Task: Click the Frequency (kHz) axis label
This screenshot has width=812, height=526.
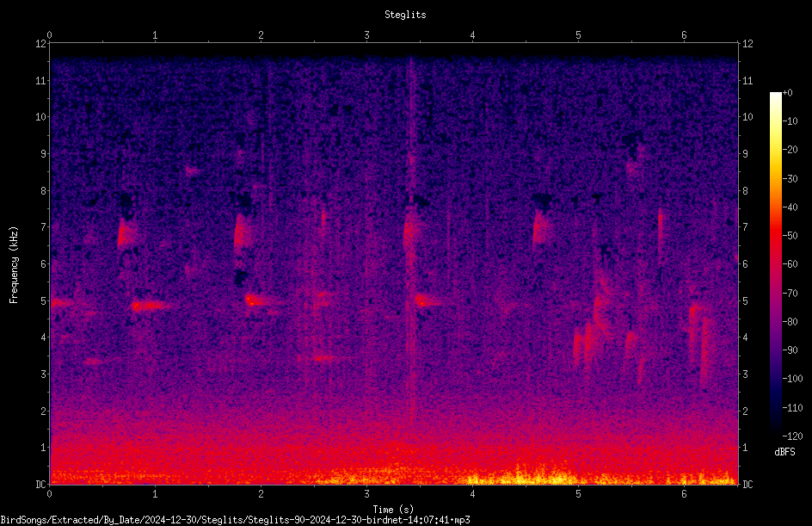Action: pos(14,264)
